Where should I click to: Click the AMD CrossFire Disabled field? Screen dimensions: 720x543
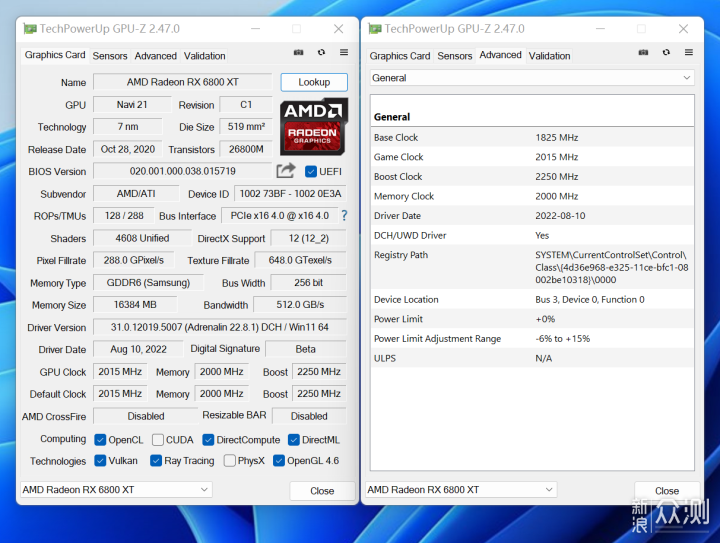(x=146, y=416)
